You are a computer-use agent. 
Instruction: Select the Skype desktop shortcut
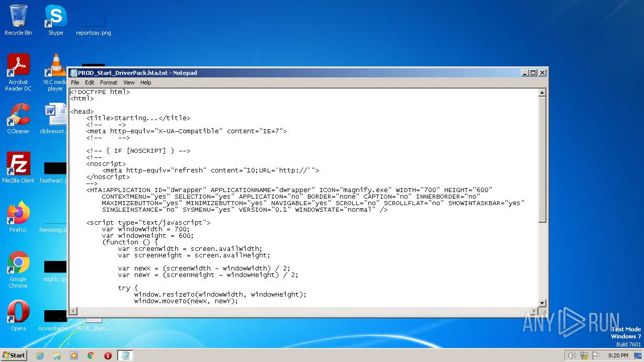tap(55, 20)
